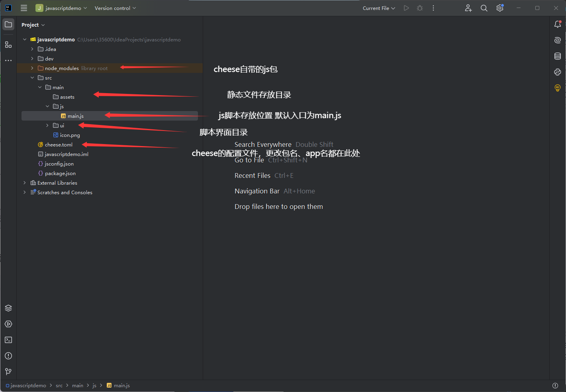This screenshot has width=566, height=392.
Task: Click main breadcrumb in navigation bar
Action: [78, 385]
